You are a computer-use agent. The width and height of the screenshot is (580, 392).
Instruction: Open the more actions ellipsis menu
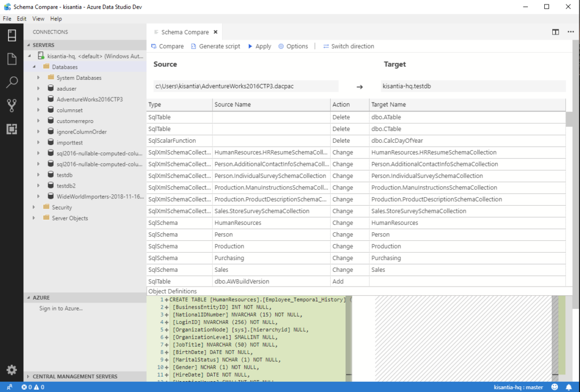click(x=570, y=32)
